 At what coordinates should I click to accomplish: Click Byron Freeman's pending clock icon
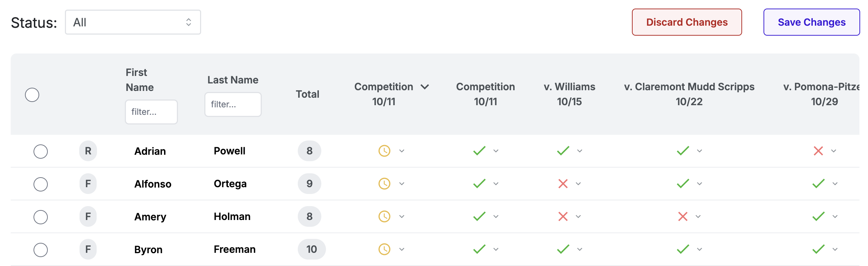pos(384,249)
